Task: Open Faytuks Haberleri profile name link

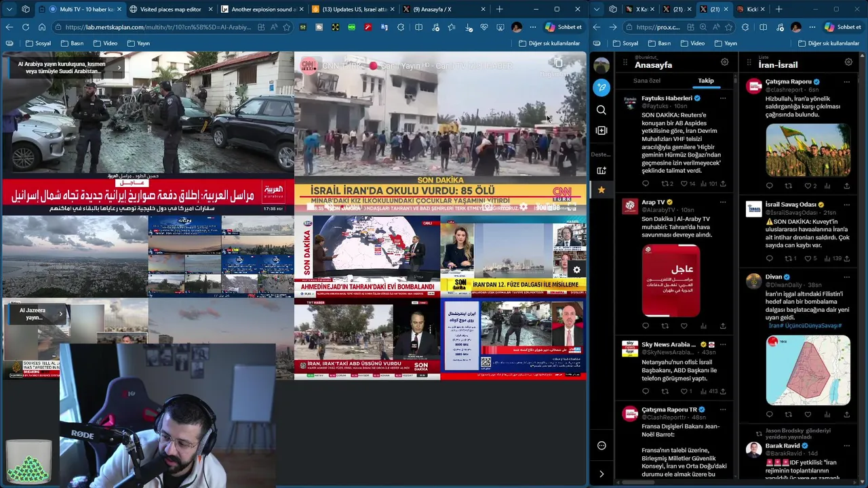Action: coord(667,98)
